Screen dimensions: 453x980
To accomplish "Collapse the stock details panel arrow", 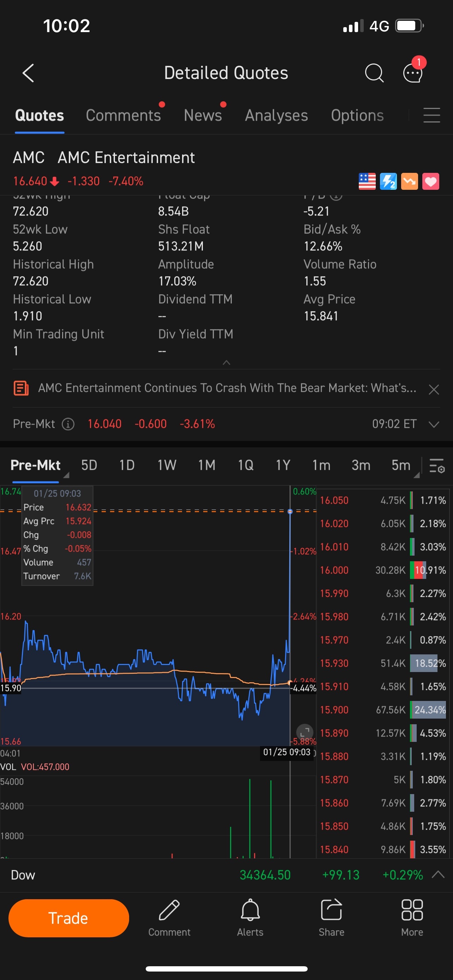I will [x=226, y=363].
